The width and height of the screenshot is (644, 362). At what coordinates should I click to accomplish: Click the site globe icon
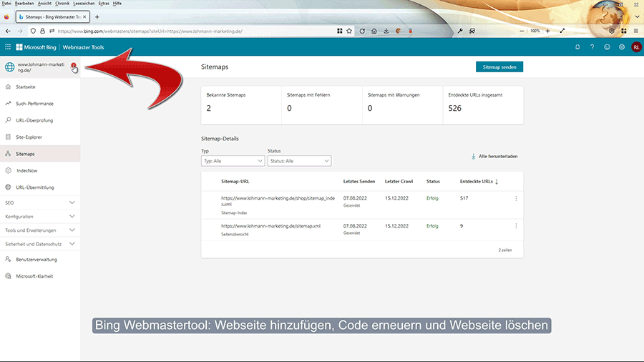[9, 67]
